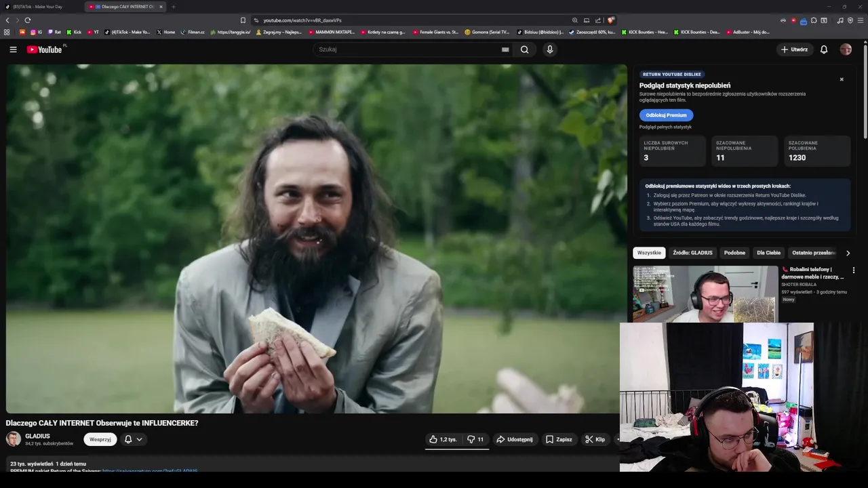Open SHOTER ROBALA channel name
The image size is (868, 488).
tap(799, 285)
